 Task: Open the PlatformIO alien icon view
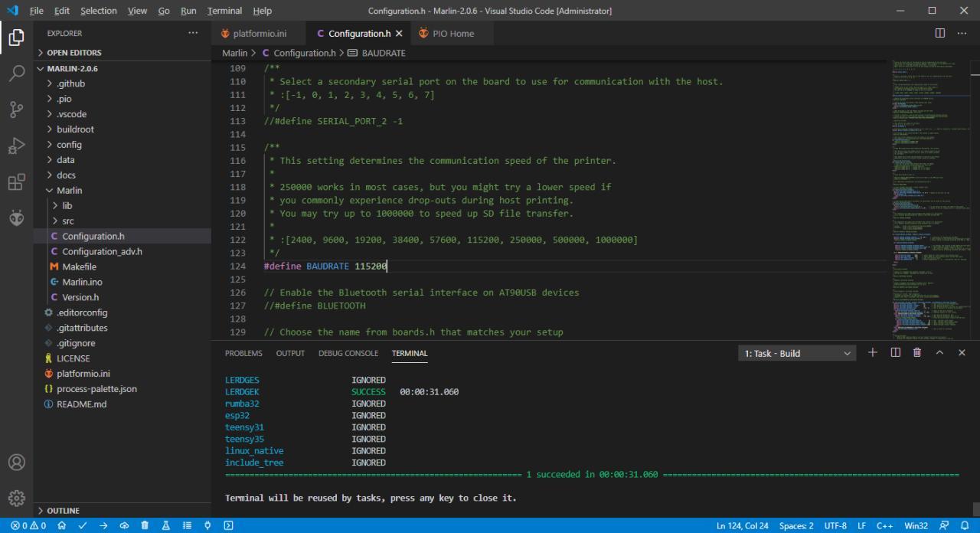[17, 218]
